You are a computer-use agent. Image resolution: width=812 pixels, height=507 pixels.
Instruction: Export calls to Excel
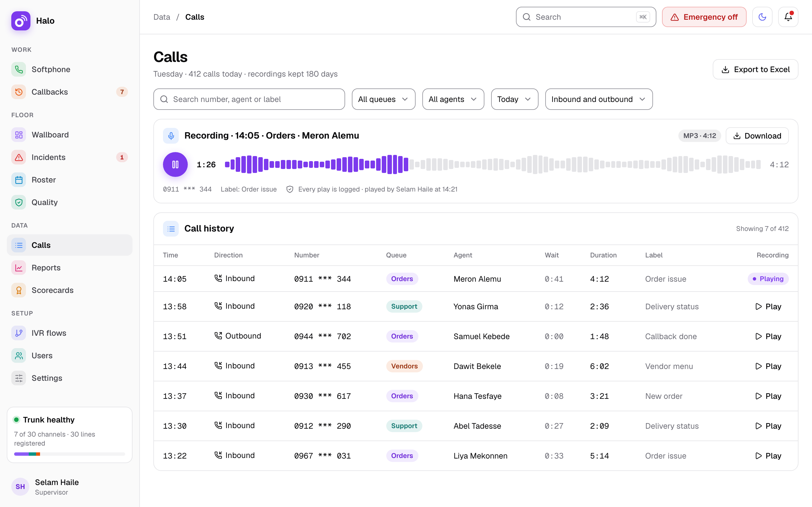(755, 69)
